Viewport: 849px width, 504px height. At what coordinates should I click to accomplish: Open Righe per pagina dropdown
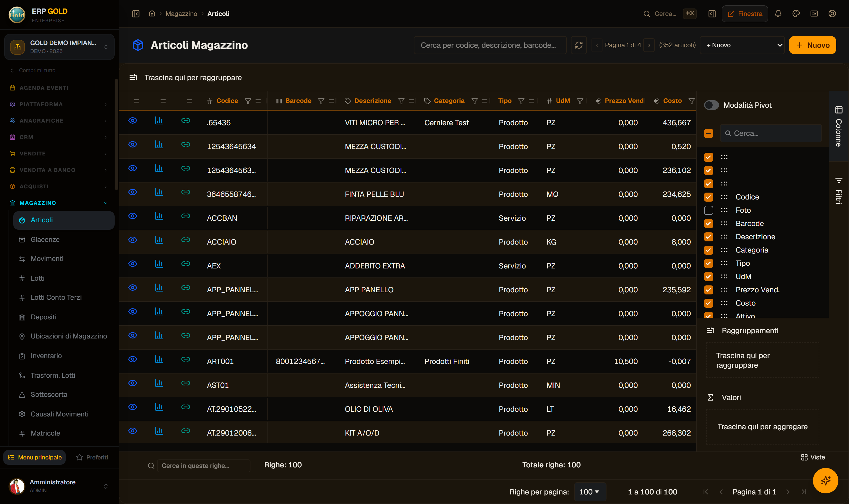[x=590, y=492]
